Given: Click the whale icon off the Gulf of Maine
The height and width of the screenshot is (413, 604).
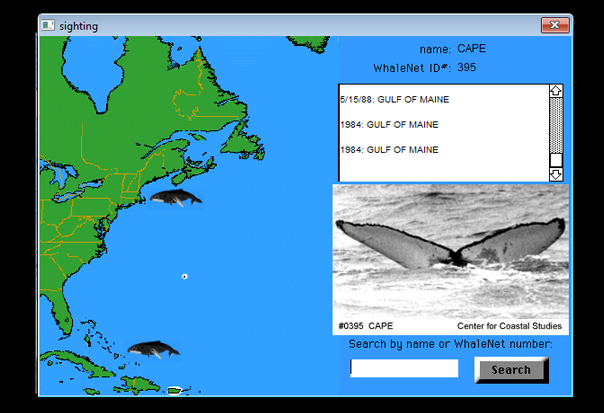Looking at the screenshot, I should pyautogui.click(x=175, y=197).
